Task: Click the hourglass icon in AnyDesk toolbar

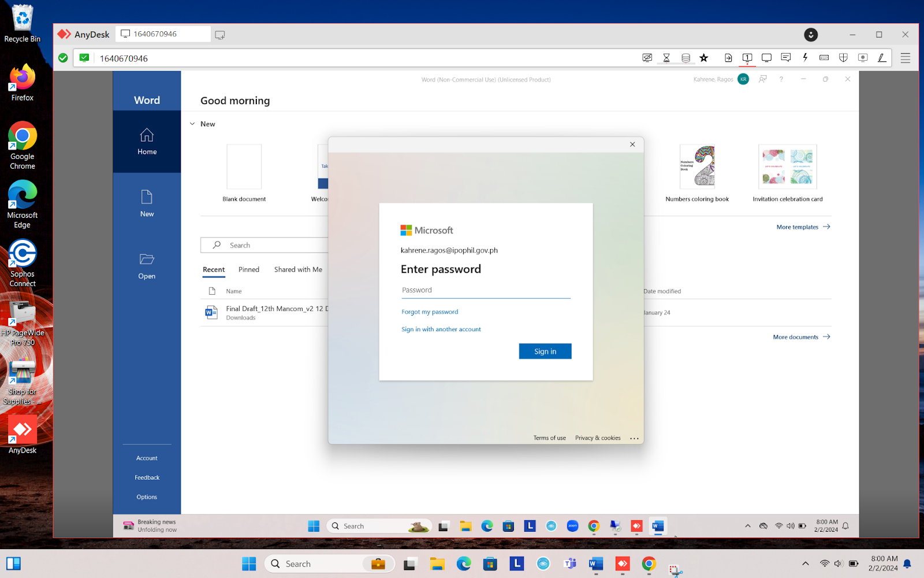Action: (x=666, y=58)
